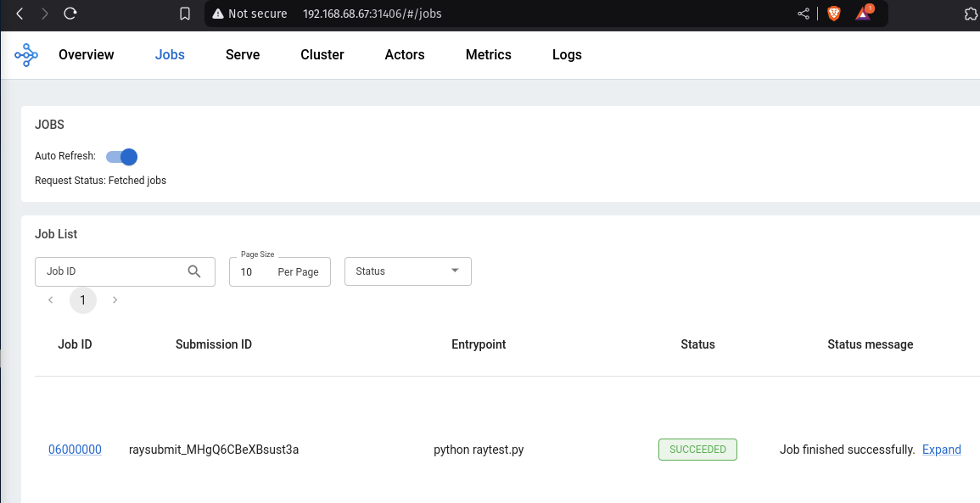The image size is (980, 503).
Task: Click the next page chevron
Action: coord(115,300)
